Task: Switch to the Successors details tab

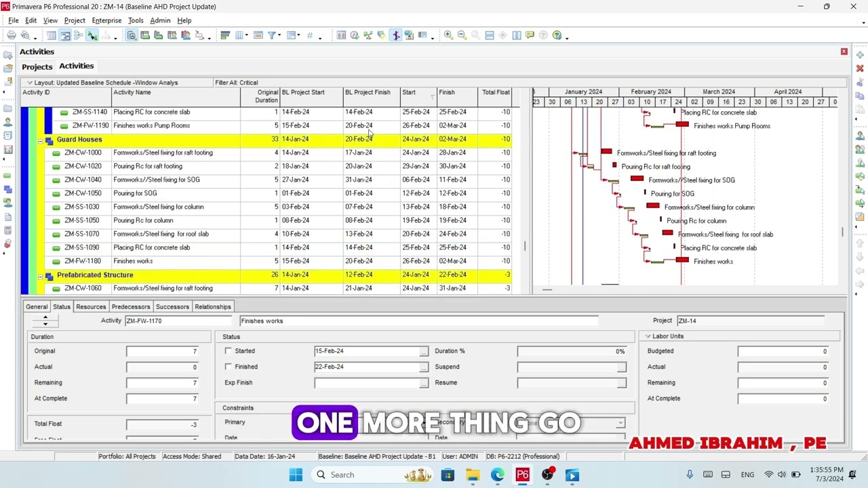Action: (x=172, y=306)
